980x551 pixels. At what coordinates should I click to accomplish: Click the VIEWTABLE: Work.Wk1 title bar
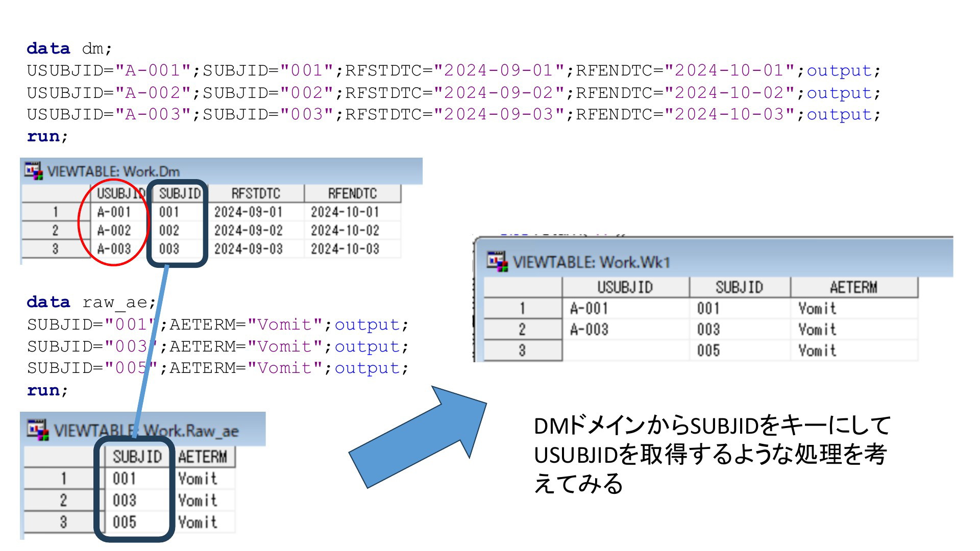714,258
